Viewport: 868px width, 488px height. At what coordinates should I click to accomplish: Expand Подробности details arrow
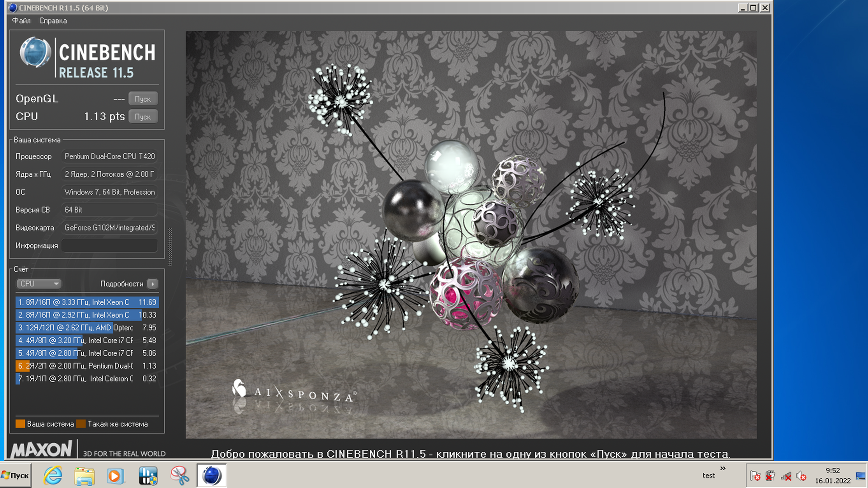coord(153,284)
